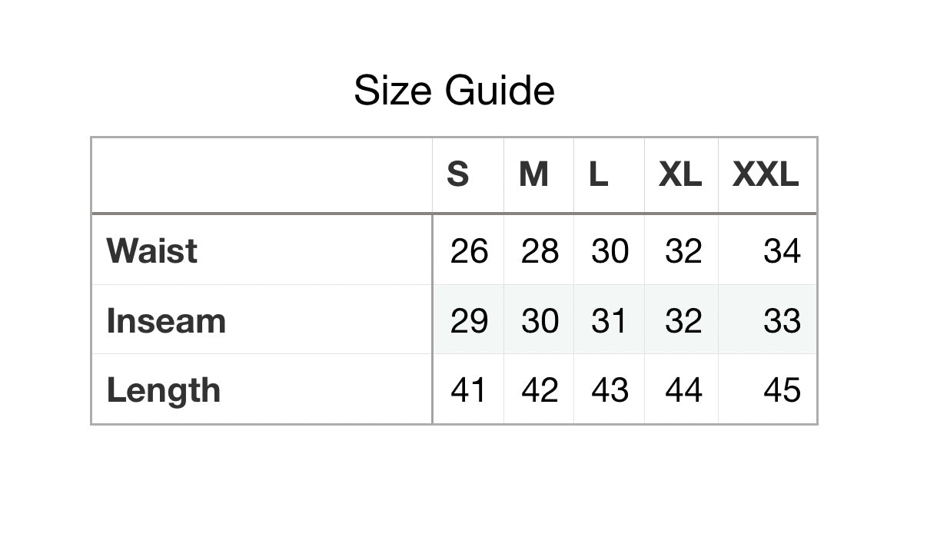
Task: Click the Inseam row label
Action: pyautogui.click(x=166, y=320)
